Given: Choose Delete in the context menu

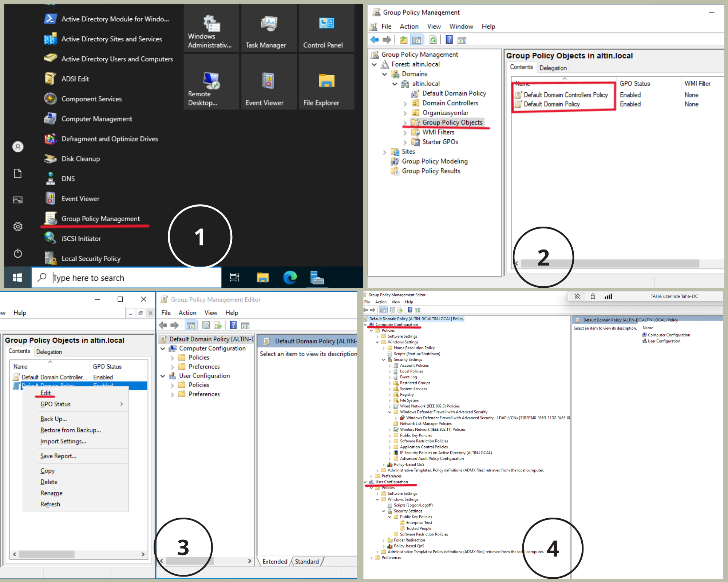Looking at the screenshot, I should pos(49,482).
